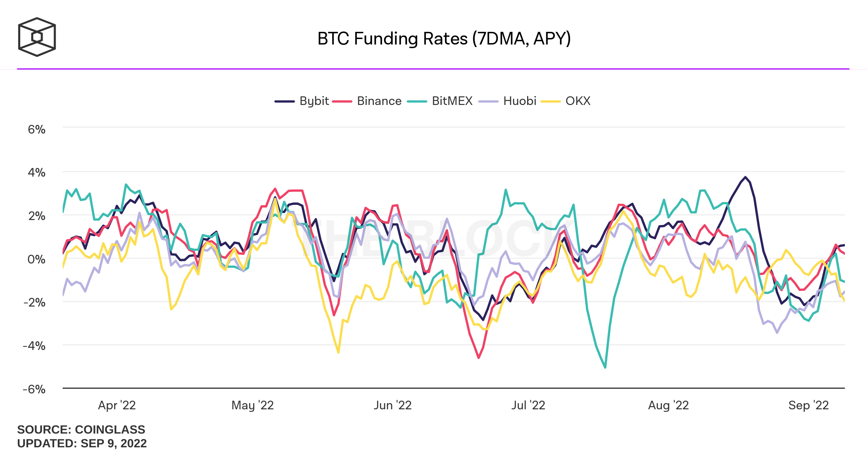Click the yellow OKX line swatch

[551, 102]
